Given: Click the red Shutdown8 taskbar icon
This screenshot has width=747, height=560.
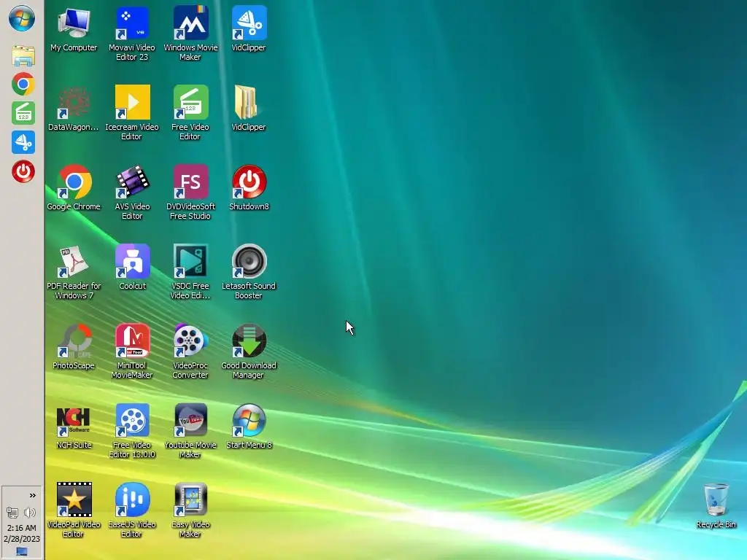Looking at the screenshot, I should [x=23, y=171].
